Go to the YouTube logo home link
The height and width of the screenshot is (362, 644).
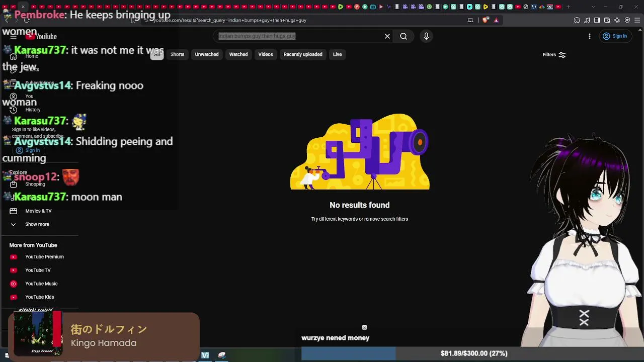tap(41, 36)
